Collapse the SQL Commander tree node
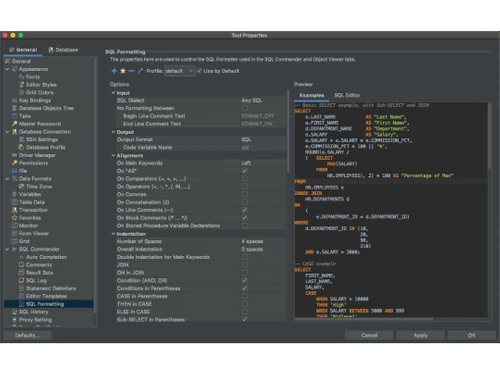The image size is (500, 375). [x=7, y=249]
